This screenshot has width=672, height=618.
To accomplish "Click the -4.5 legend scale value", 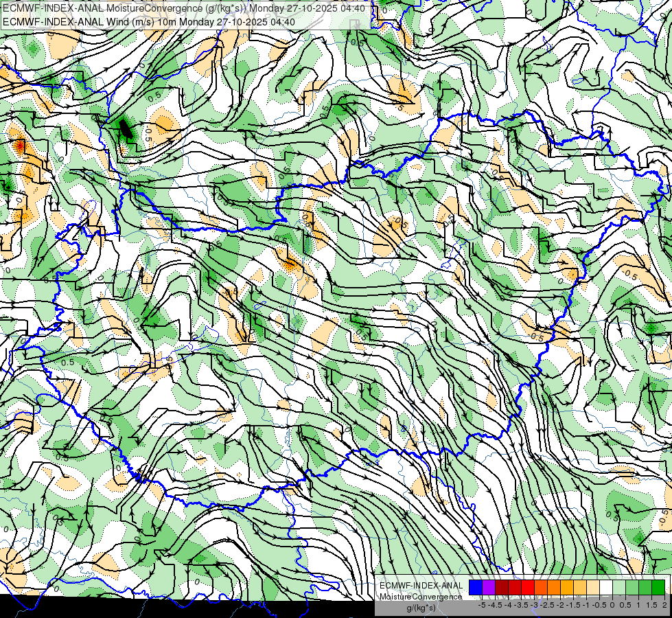I will pos(496,605).
